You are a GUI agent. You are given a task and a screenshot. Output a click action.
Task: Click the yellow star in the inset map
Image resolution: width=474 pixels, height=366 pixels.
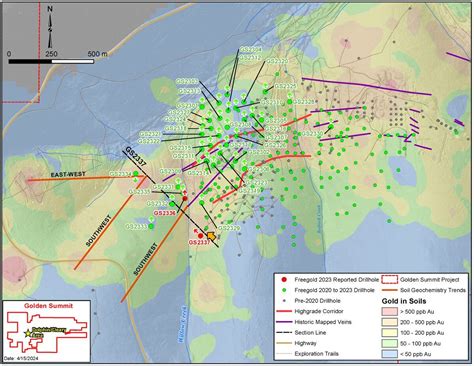coord(27,333)
